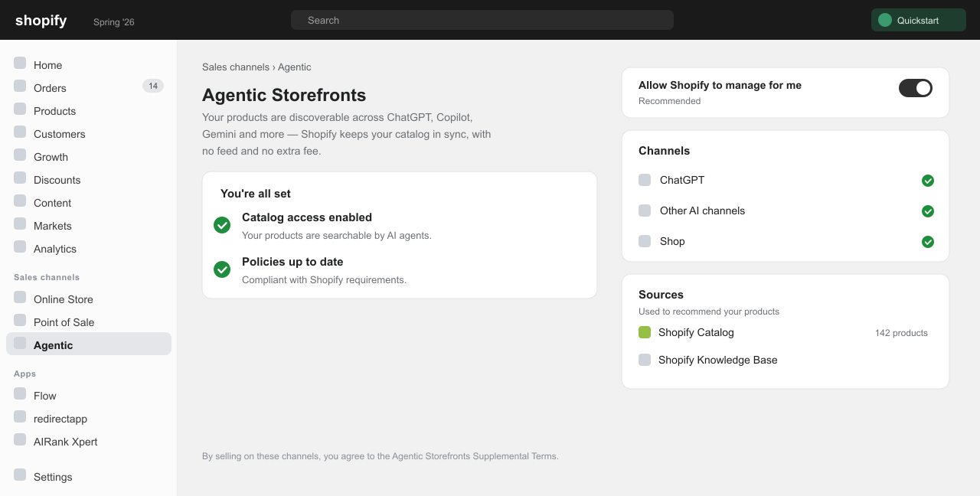Click the Online Store channel icon
This screenshot has height=496, width=980.
(x=20, y=297)
